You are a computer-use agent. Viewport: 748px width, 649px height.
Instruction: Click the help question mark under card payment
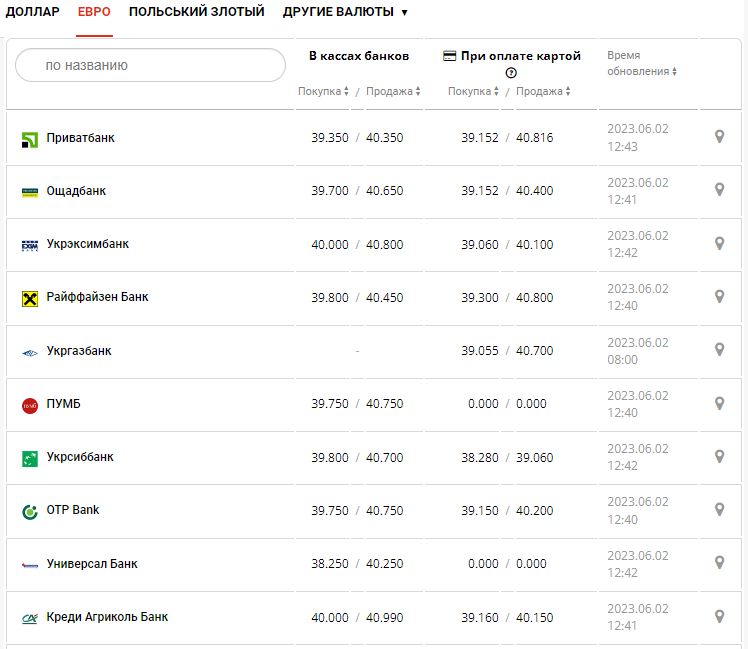coord(511,73)
